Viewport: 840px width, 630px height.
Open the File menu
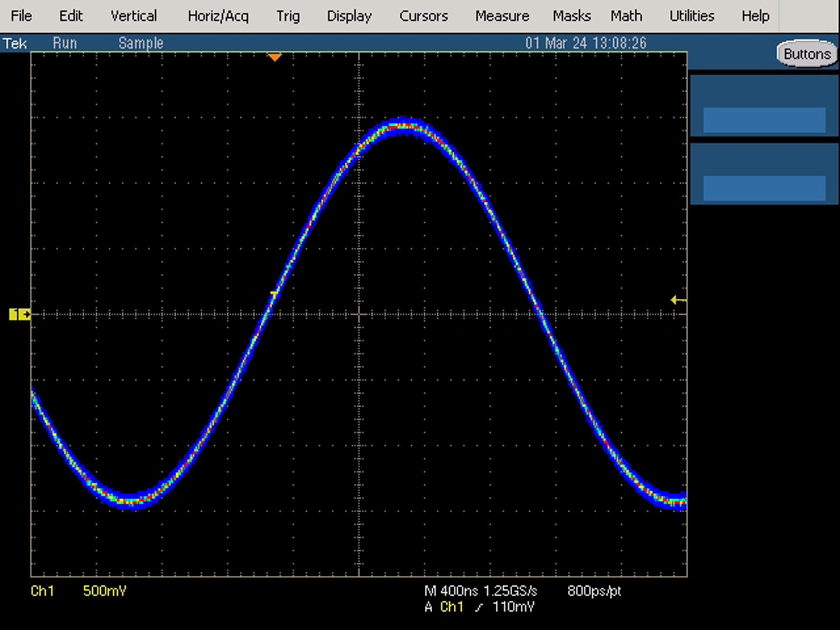[x=21, y=16]
